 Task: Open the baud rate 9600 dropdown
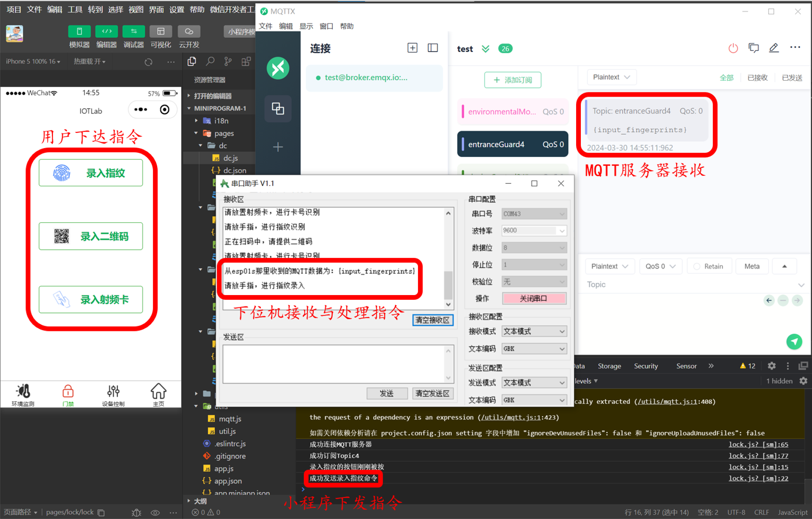click(x=534, y=231)
